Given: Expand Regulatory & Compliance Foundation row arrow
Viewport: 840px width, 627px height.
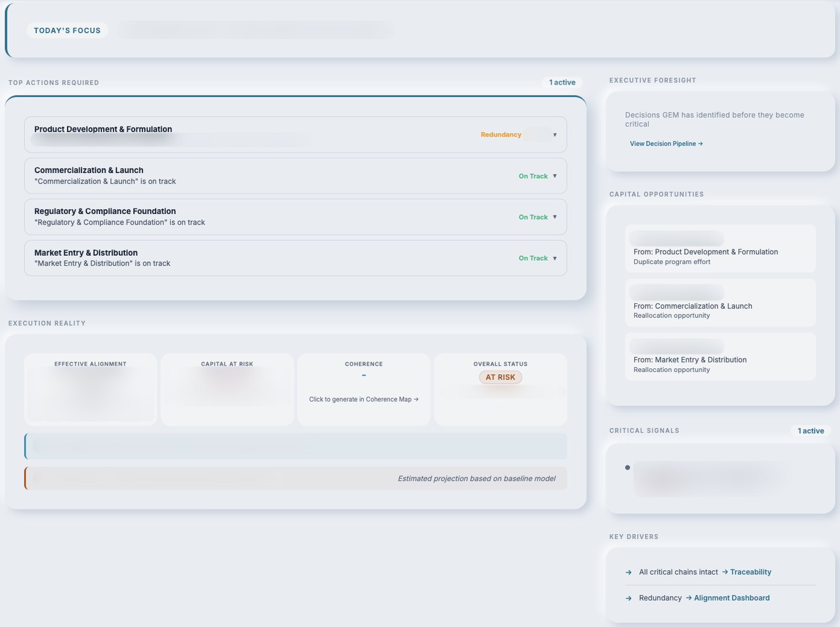Looking at the screenshot, I should (x=554, y=217).
